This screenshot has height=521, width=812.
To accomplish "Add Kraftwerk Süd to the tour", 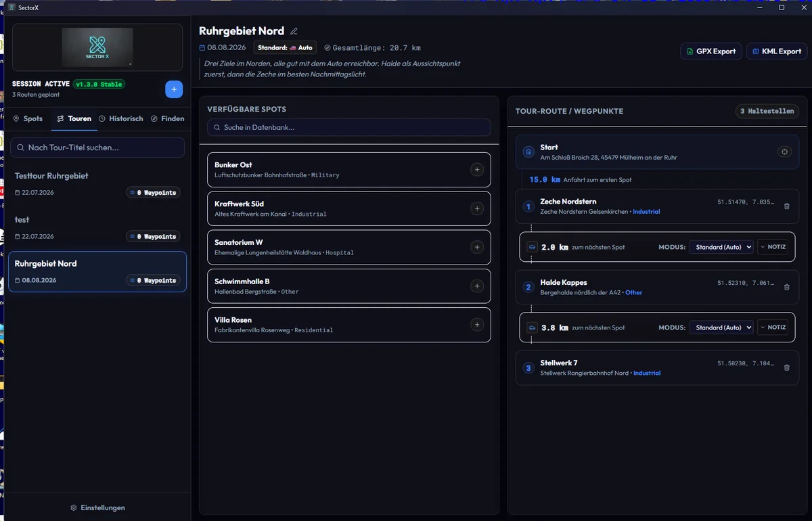I will coord(477,208).
